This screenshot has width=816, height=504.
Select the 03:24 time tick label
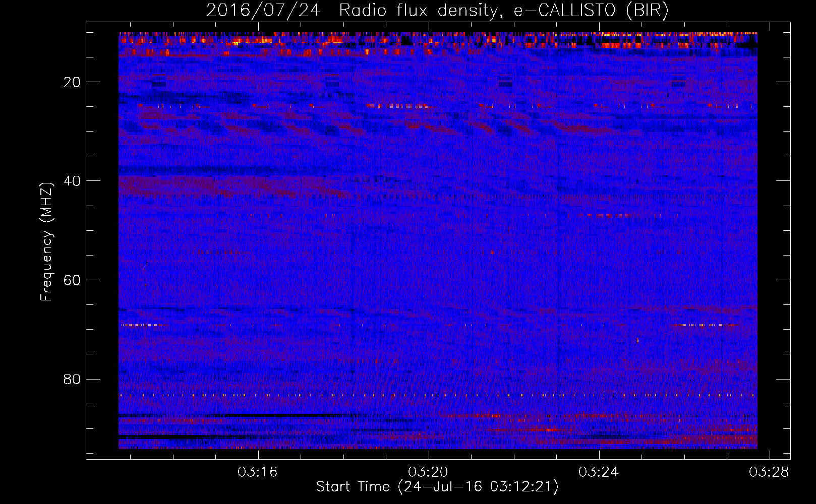(x=599, y=472)
